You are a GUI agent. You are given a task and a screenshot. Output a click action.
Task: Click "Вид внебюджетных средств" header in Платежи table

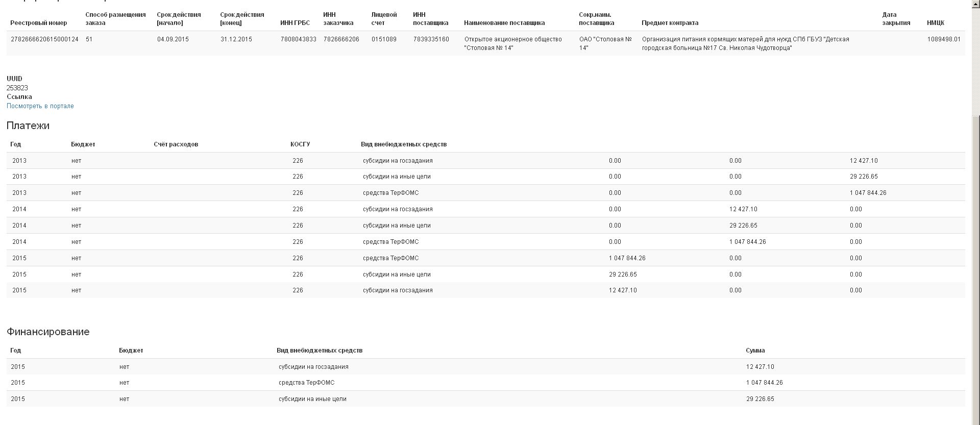[x=404, y=144]
